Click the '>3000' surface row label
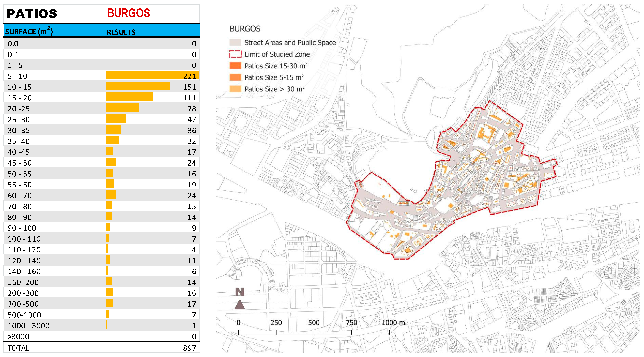Image resolution: width=644 pixels, height=357 pixels. click(x=18, y=337)
